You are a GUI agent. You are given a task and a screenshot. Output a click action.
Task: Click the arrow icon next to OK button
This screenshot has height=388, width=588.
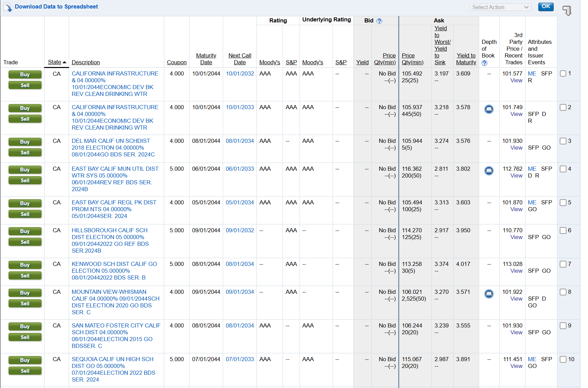(567, 11)
